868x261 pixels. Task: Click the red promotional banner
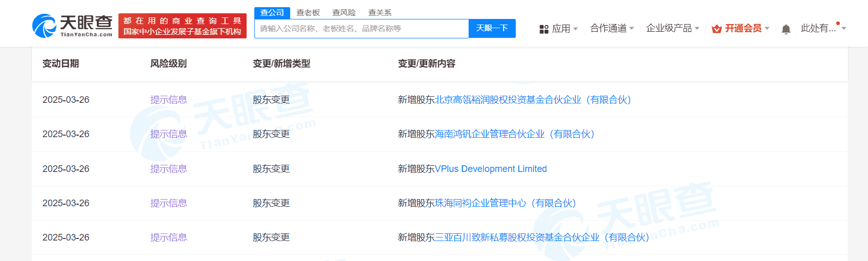183,26
